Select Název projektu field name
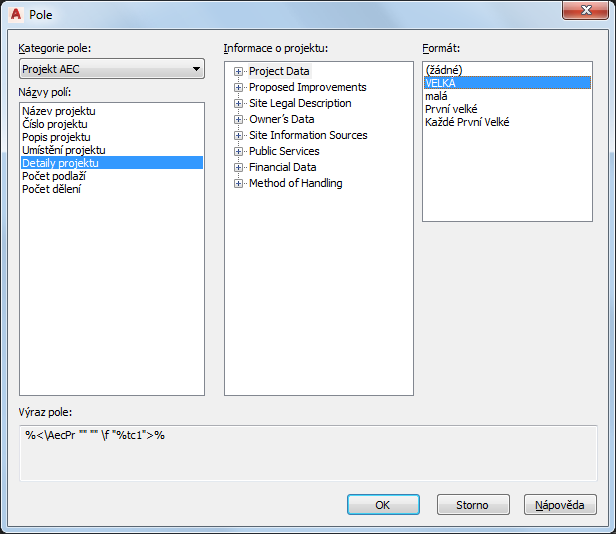The image size is (616, 534). pyautogui.click(x=112, y=111)
